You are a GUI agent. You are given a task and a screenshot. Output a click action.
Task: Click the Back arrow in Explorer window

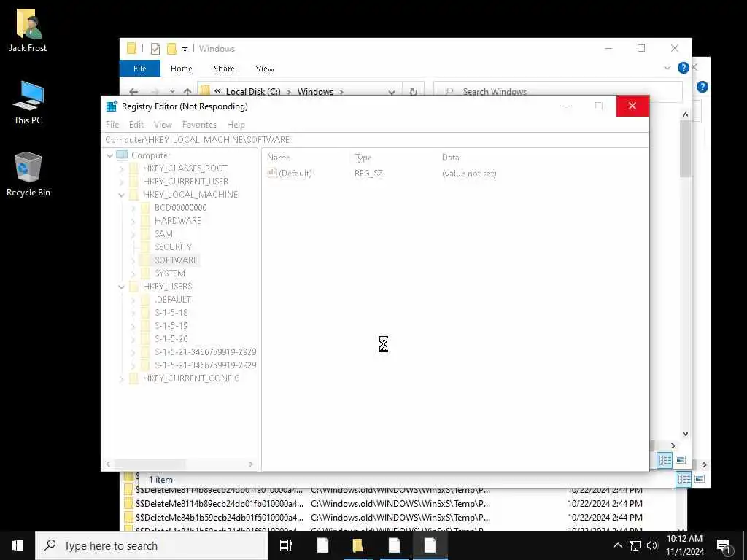pyautogui.click(x=133, y=91)
